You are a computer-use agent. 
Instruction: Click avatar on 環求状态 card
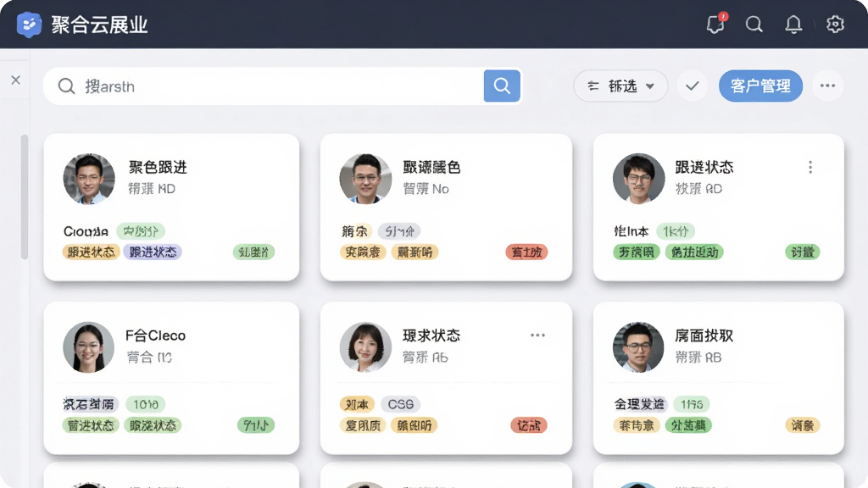pos(365,347)
